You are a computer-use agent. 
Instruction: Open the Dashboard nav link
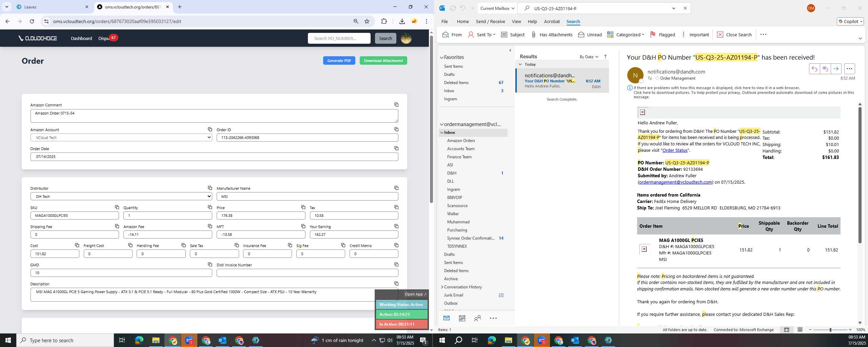point(81,38)
